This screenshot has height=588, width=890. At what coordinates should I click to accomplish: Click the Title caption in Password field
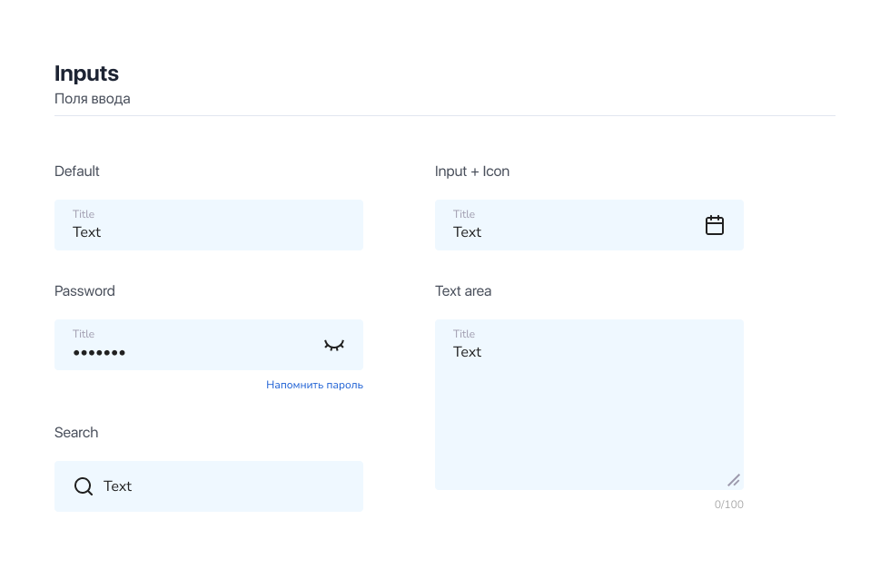[84, 334]
